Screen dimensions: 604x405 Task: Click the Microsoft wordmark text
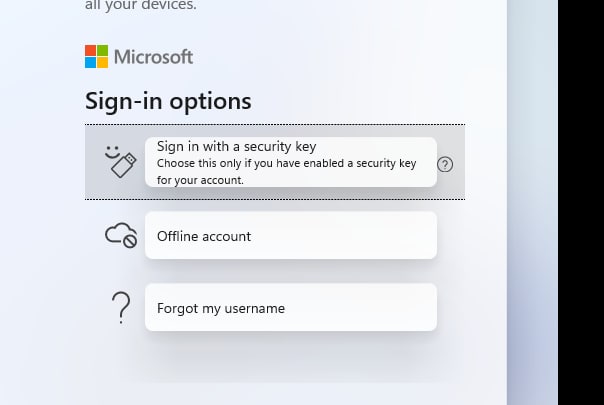[153, 57]
